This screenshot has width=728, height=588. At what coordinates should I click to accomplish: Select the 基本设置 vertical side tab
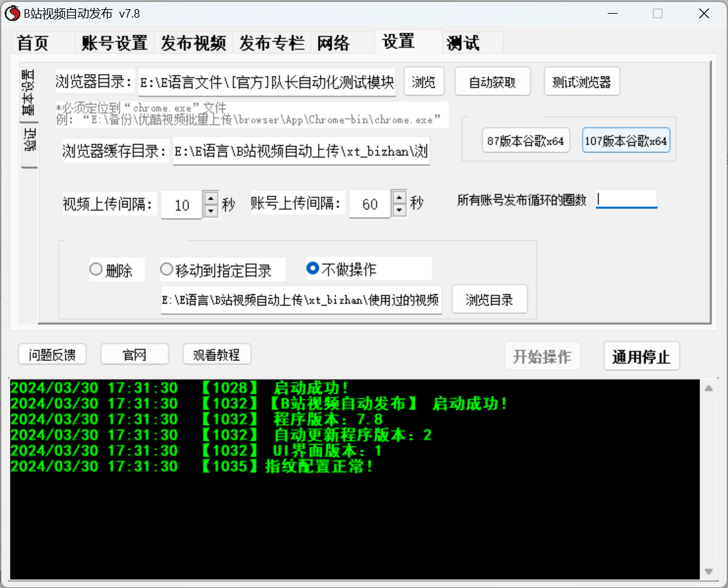point(28,92)
